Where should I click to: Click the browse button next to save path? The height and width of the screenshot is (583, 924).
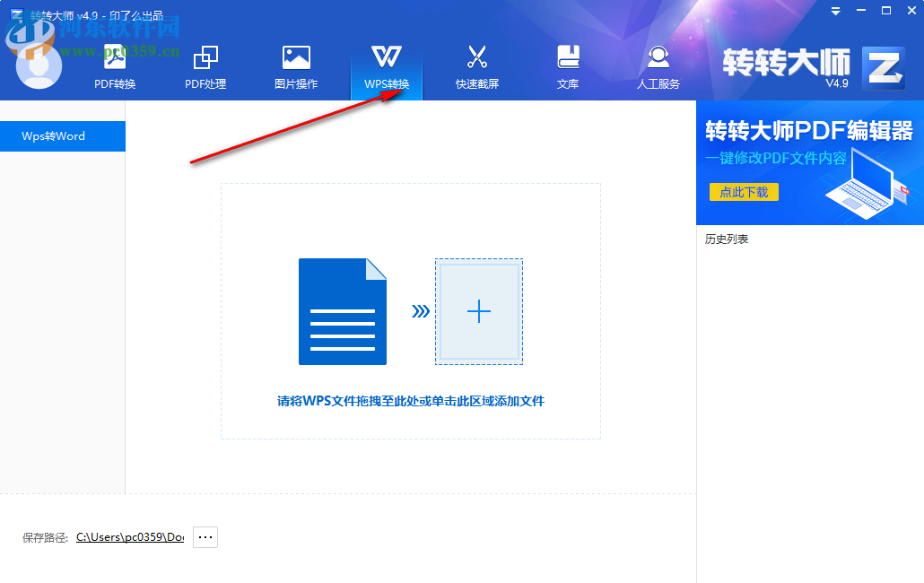[205, 536]
